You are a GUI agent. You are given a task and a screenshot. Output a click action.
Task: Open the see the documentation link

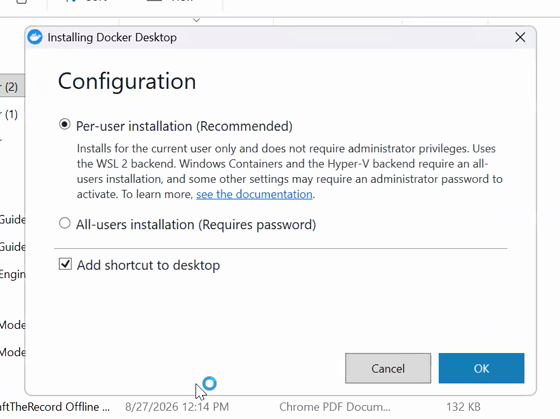pos(254,194)
